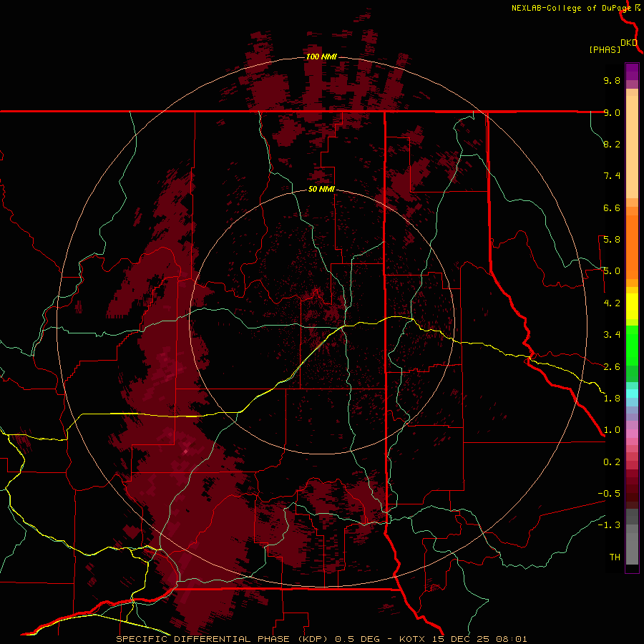Click the NEXLAB-College of DuPage credit text
644x644 pixels.
(x=571, y=8)
